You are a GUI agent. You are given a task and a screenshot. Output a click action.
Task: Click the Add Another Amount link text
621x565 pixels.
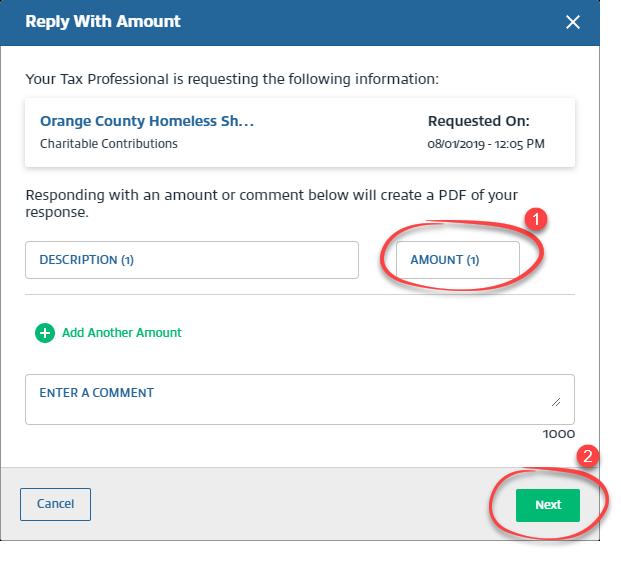[122, 333]
